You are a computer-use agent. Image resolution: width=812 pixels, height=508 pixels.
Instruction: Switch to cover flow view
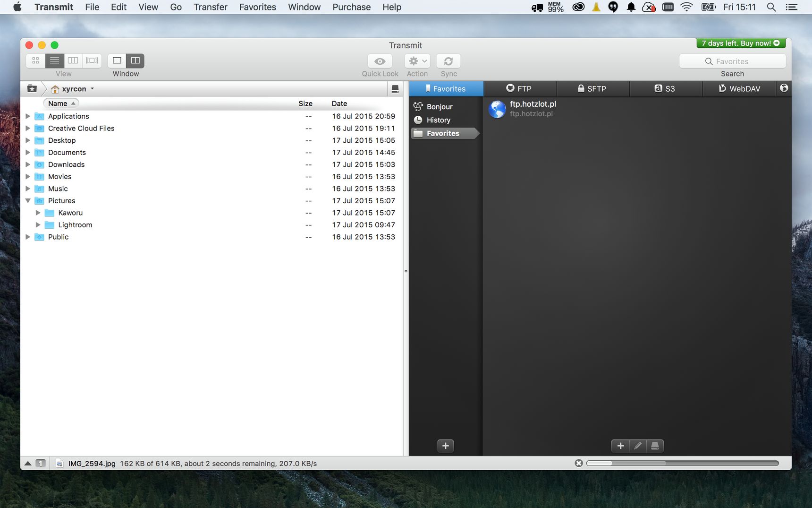click(x=92, y=60)
